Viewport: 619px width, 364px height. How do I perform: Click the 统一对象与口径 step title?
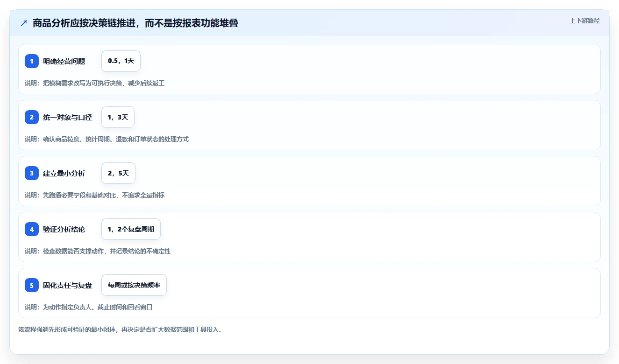click(x=68, y=117)
